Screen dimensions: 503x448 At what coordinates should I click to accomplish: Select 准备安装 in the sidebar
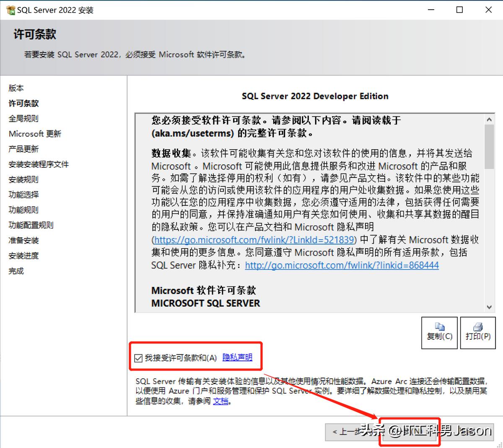pos(23,240)
